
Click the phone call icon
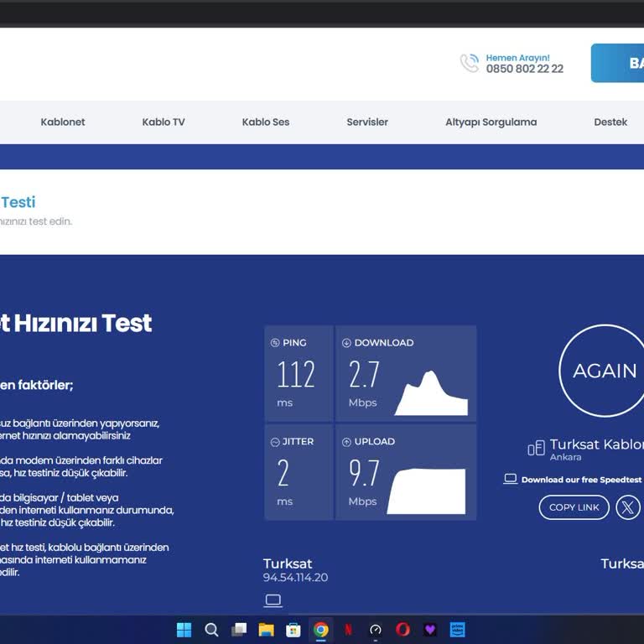470,63
